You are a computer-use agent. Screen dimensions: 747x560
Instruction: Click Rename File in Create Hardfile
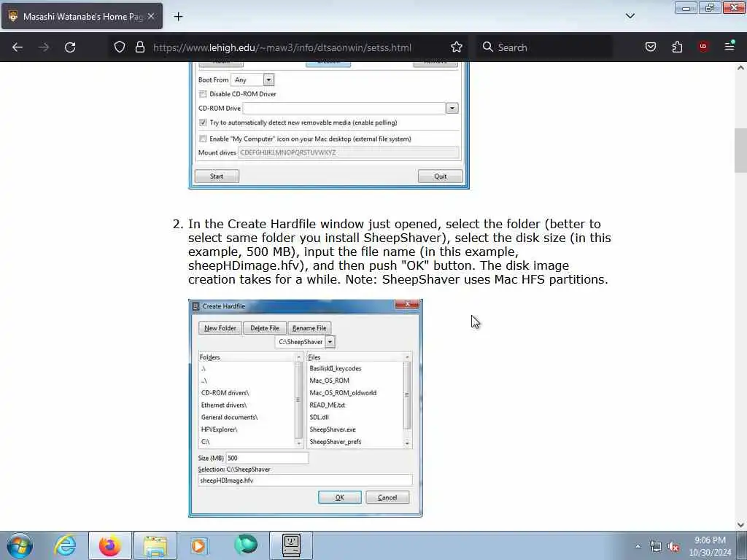[x=309, y=328]
